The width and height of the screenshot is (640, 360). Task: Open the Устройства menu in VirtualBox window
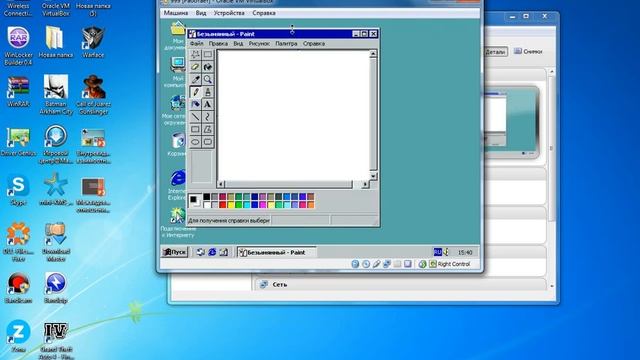[x=229, y=13]
